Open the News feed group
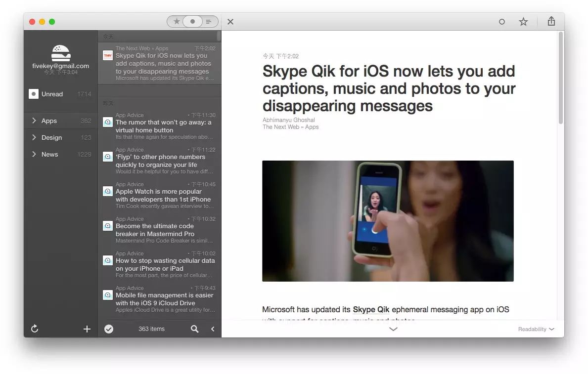The width and height of the screenshot is (588, 374). pyautogui.click(x=61, y=155)
